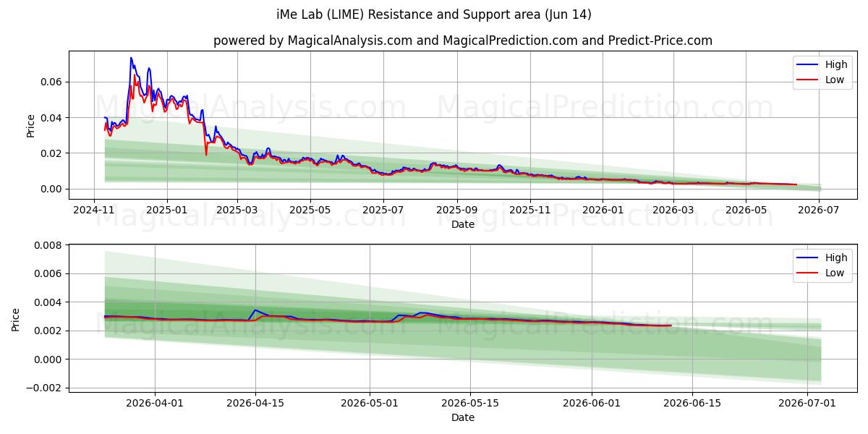Viewport: 868px width, 434px height.
Task: Click the '2025-07' tick label
Action: pos(383,210)
